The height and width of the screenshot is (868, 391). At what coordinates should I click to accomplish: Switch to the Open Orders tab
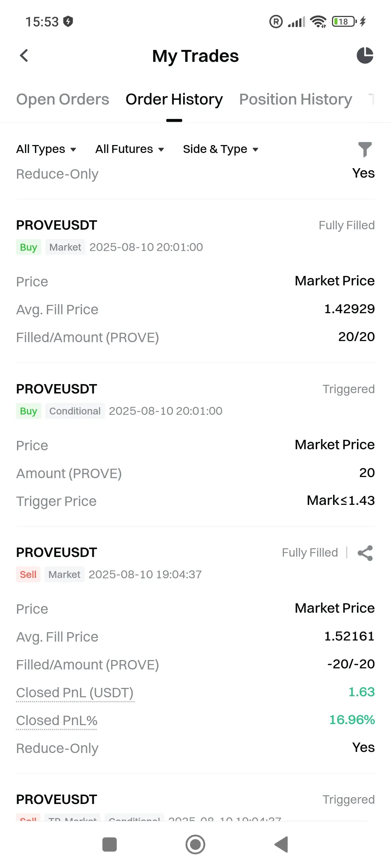point(63,99)
